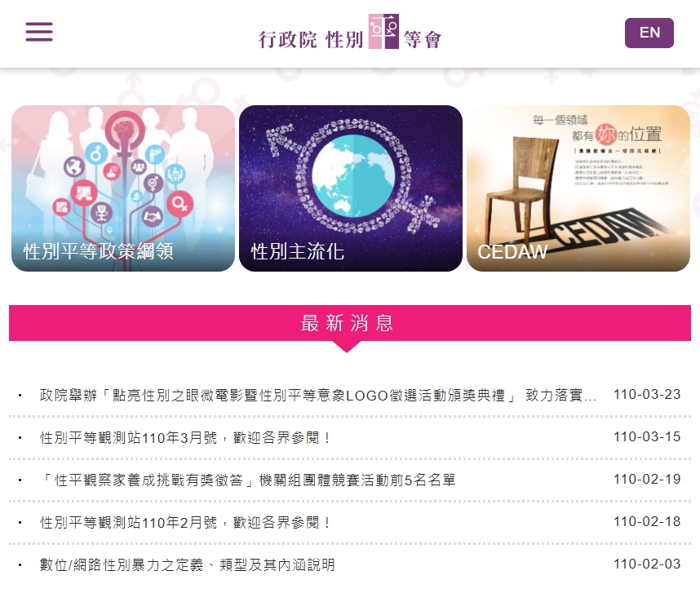Viewport: 700px width, 593px height.
Task: Click the date 110-03-23
Action: coord(647,395)
